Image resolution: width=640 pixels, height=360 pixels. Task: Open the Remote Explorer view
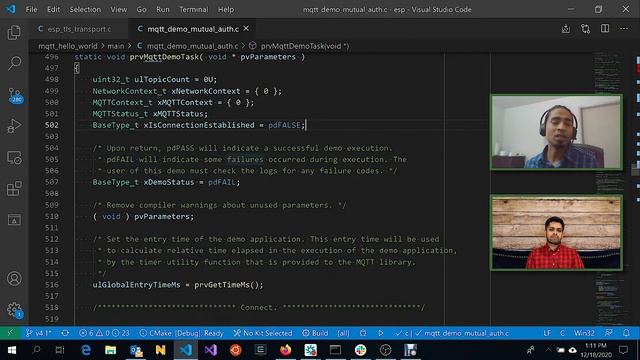[x=14, y=158]
